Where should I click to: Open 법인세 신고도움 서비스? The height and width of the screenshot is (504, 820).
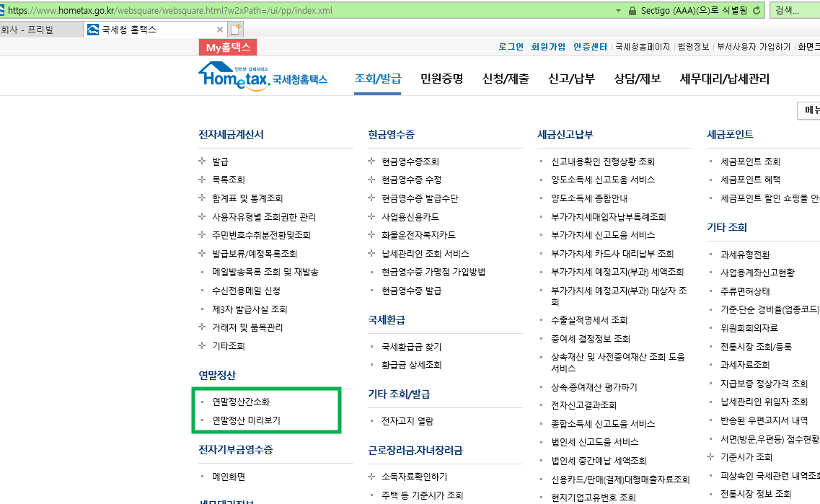[594, 442]
